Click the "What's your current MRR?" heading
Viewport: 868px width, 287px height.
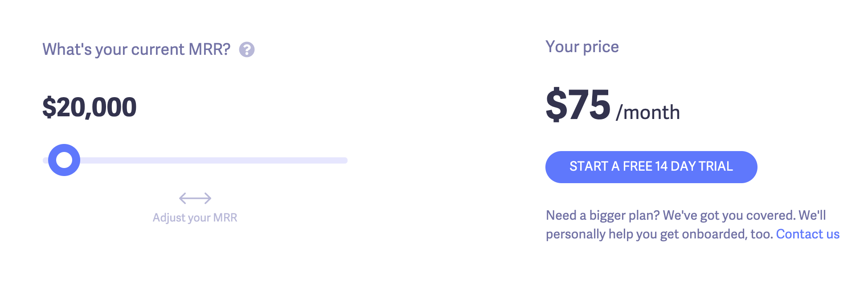(136, 49)
